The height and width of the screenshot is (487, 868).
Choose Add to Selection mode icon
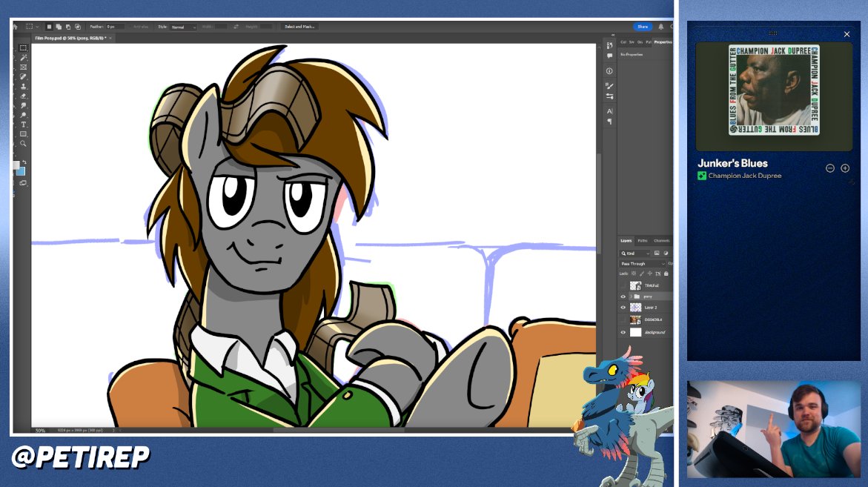point(59,27)
